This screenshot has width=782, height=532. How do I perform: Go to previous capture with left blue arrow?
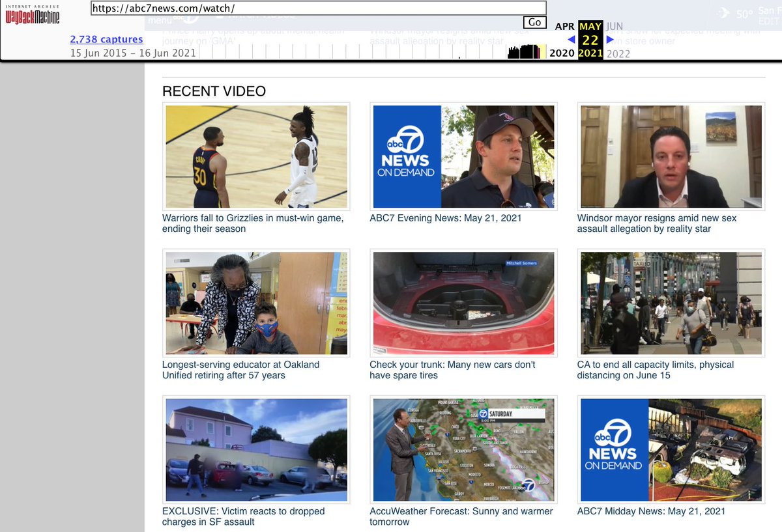pyautogui.click(x=572, y=40)
